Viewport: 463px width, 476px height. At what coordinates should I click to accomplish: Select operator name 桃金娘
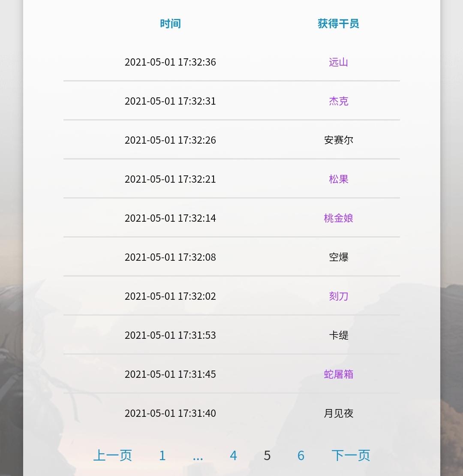pos(338,218)
